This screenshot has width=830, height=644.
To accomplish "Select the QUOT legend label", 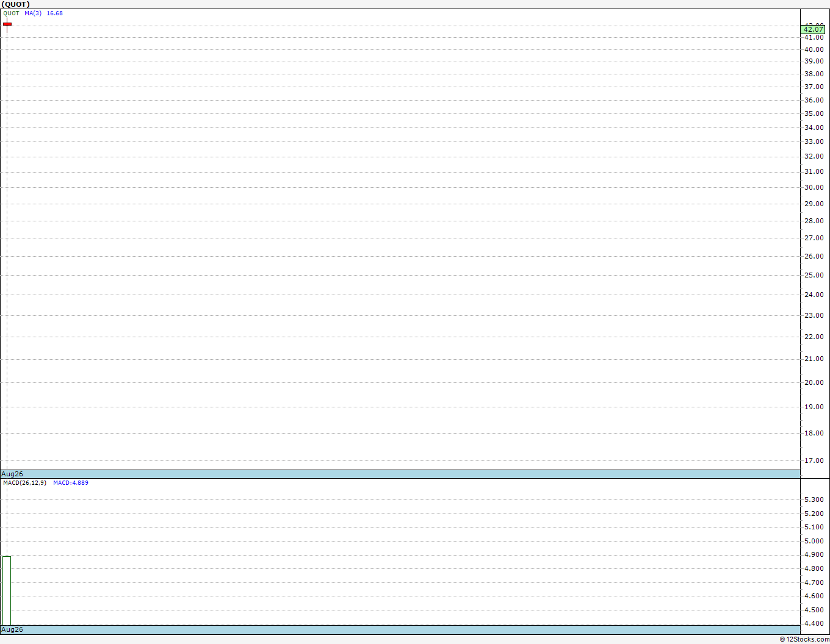I will 11,13.
